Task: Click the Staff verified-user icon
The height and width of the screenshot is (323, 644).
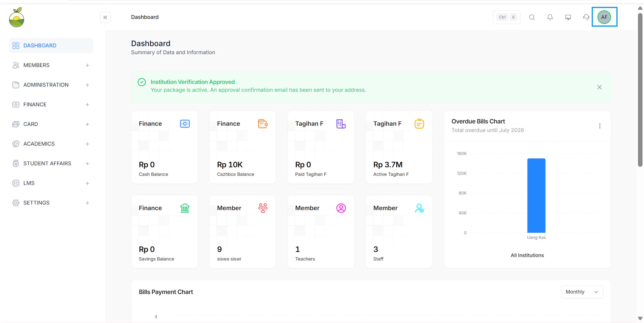Action: click(419, 208)
